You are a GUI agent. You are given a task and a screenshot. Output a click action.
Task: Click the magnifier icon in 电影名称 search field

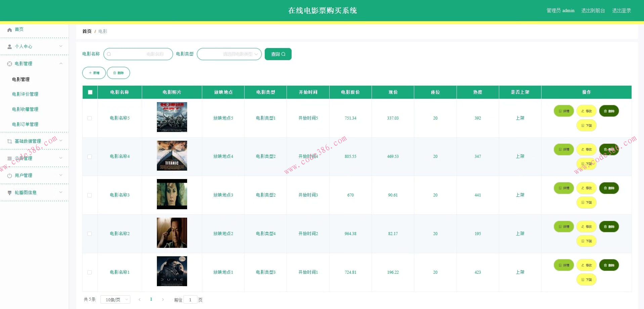click(x=109, y=54)
